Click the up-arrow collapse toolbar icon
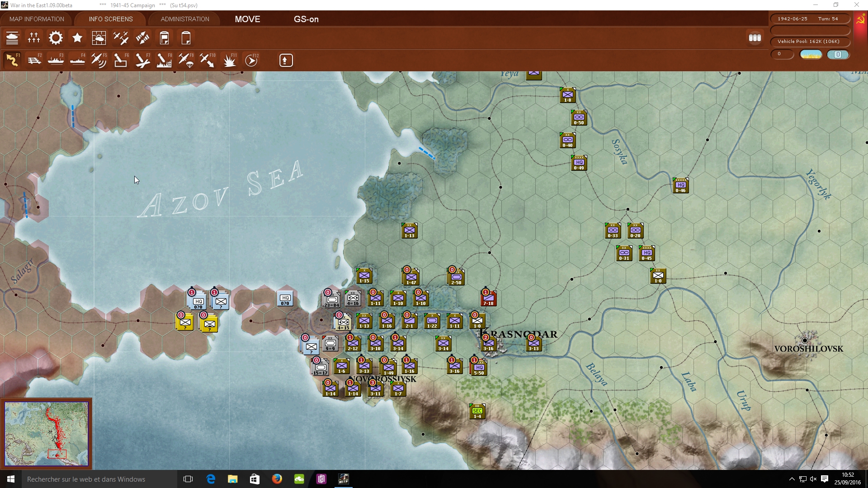The width and height of the screenshot is (868, 488). (x=286, y=60)
